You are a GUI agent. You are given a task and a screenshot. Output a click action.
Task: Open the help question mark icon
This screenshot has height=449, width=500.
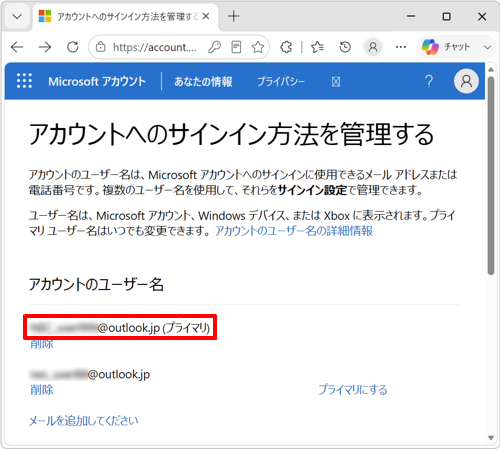pyautogui.click(x=429, y=81)
